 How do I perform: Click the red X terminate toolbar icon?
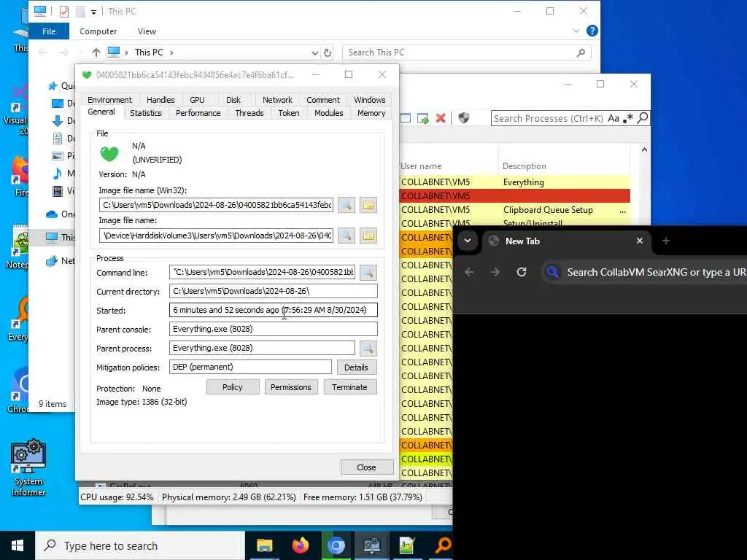tap(441, 118)
